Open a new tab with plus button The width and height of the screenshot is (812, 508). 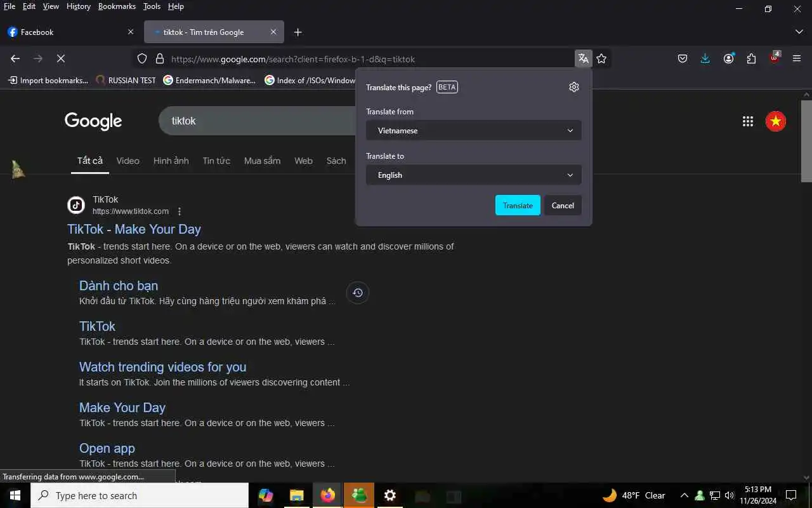(x=298, y=32)
